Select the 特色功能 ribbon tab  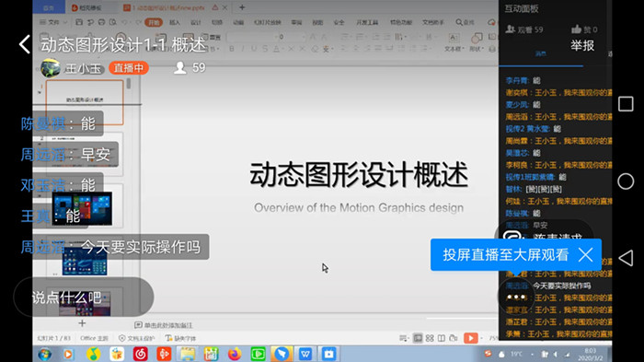[x=401, y=22]
